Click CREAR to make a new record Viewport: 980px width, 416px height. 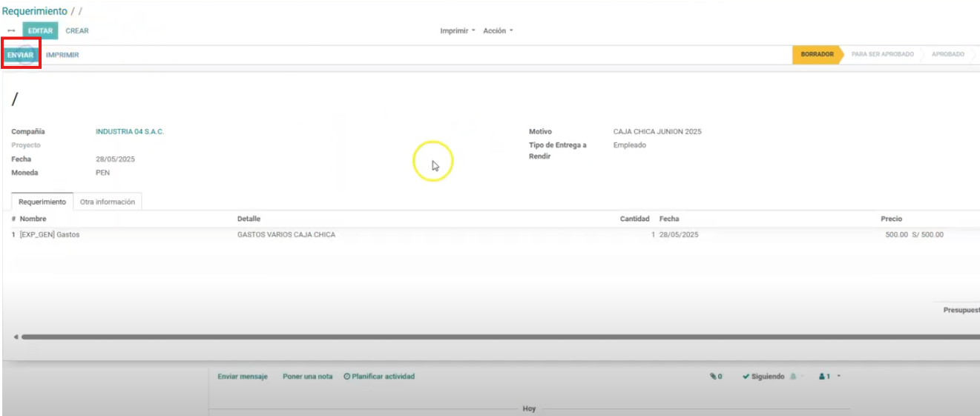click(x=77, y=31)
